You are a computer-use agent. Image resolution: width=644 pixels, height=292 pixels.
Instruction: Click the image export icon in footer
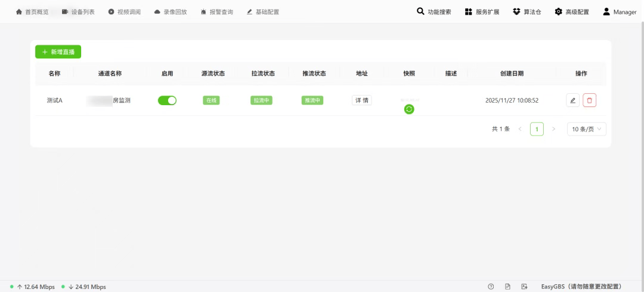pos(524,287)
